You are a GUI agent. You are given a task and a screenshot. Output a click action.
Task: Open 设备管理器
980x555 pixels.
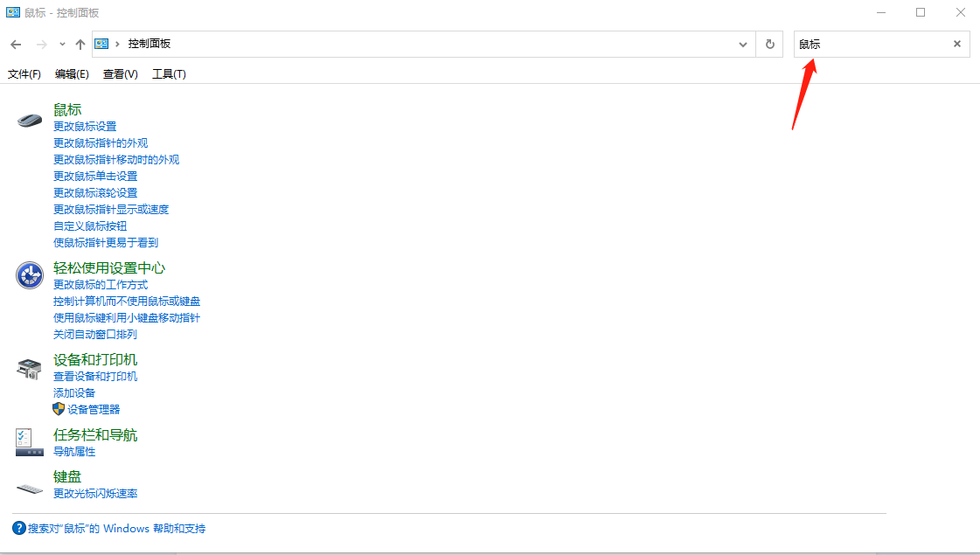tap(94, 409)
